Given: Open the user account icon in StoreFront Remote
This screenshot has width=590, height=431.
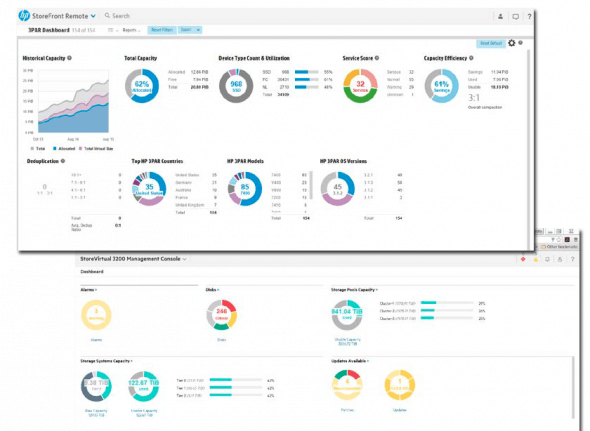Looking at the screenshot, I should 500,16.
